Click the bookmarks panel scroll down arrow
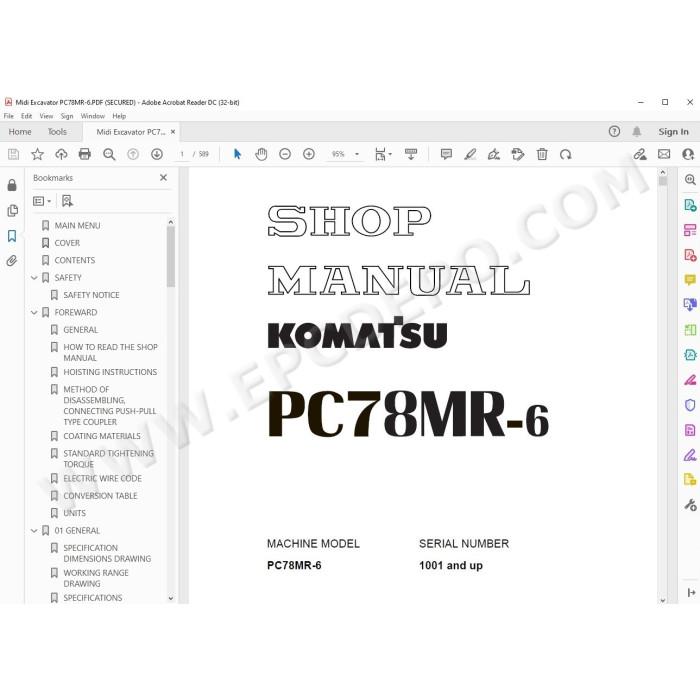This screenshot has width=700, height=700. coord(171,598)
